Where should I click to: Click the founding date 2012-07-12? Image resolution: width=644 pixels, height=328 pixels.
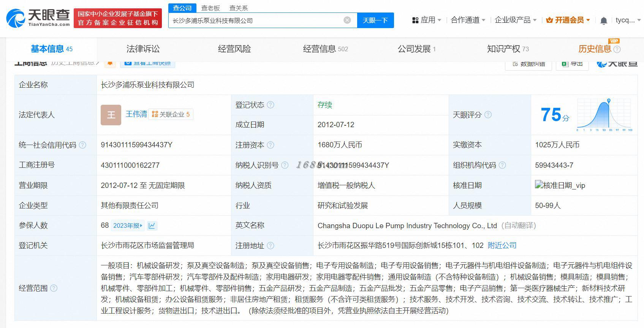point(336,125)
